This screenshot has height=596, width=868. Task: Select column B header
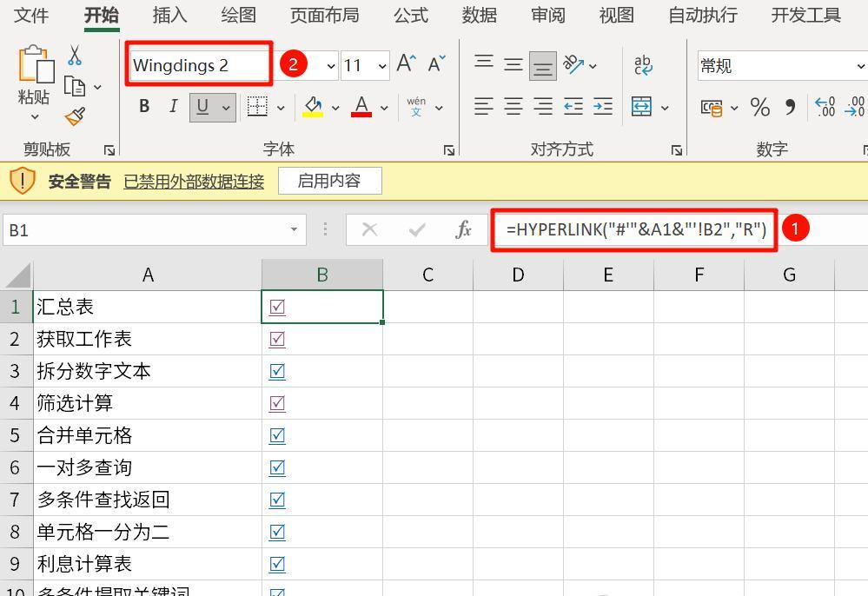[x=322, y=275]
